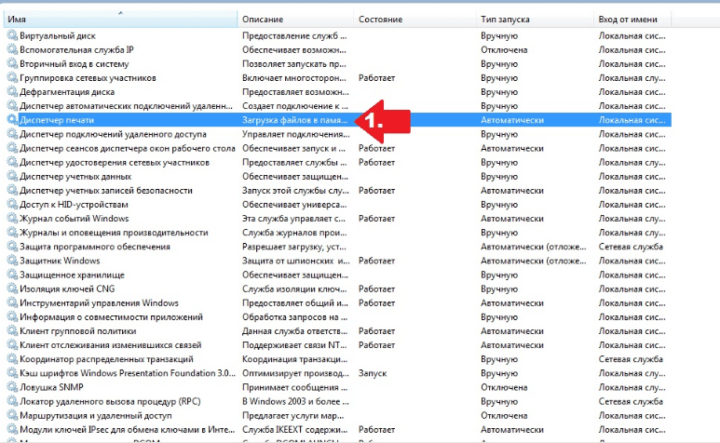Click the icon next to Изоляция ключей CNG

pyautogui.click(x=12, y=289)
